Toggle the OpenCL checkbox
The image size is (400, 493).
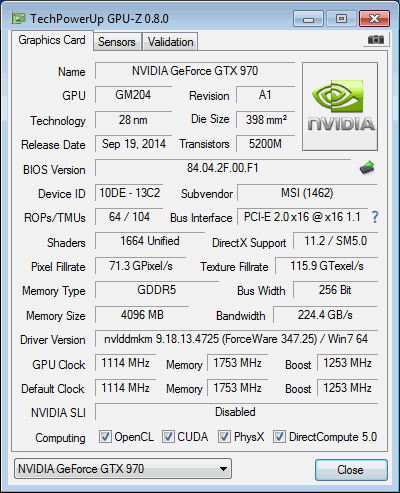click(x=105, y=436)
